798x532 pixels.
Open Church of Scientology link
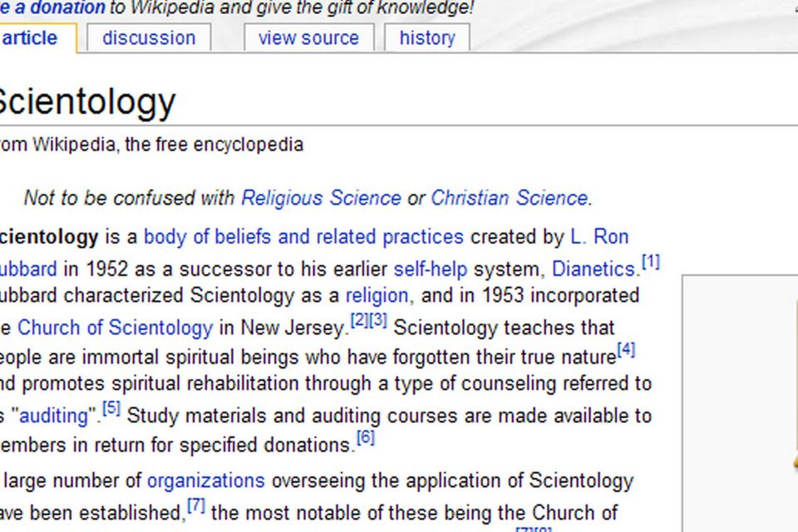pyautogui.click(x=115, y=328)
